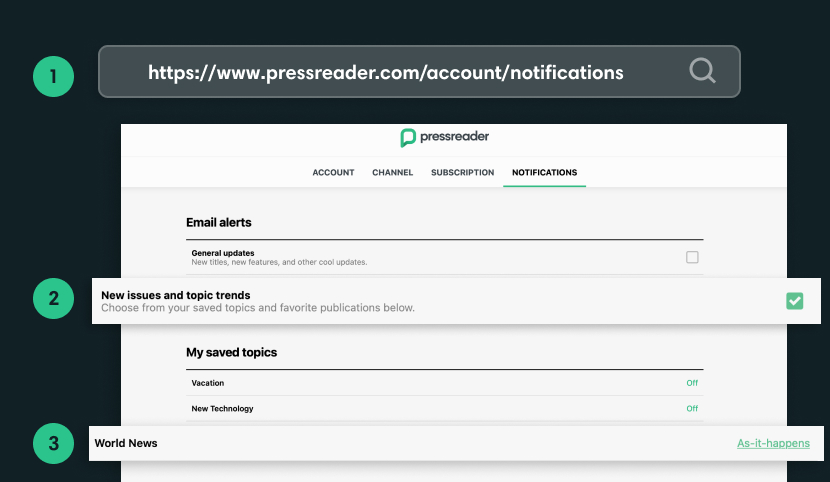Viewport: 830px width, 482px height.
Task: Go to the Subscription tab
Action: [462, 172]
